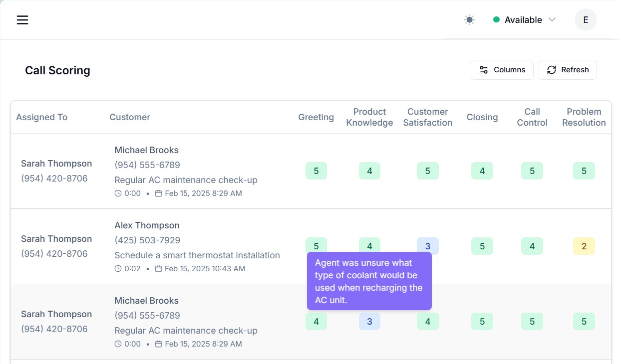Screen dimensions: 619x364
Task: Sort by the Greeting column header
Action: (316, 117)
